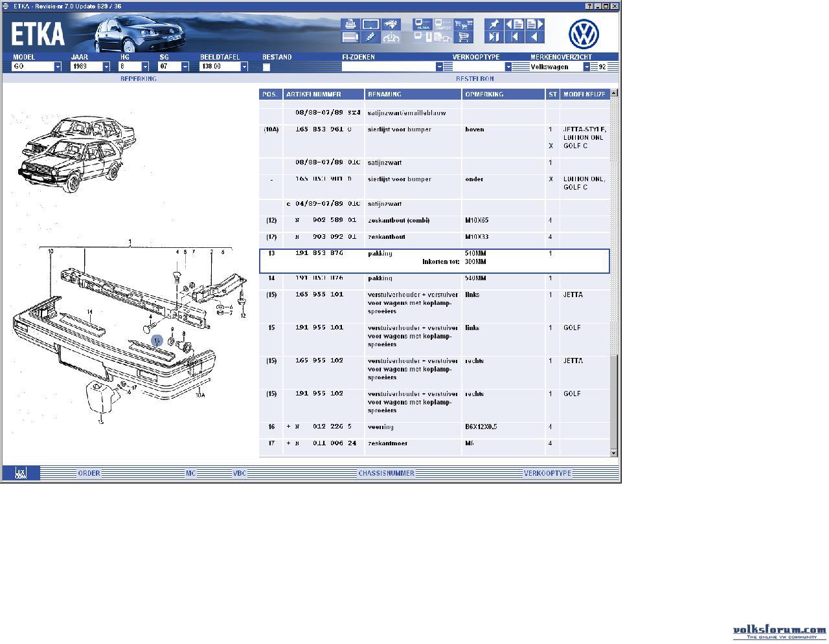
Task: Click scrollbar up arrow of parts list
Action: click(614, 93)
